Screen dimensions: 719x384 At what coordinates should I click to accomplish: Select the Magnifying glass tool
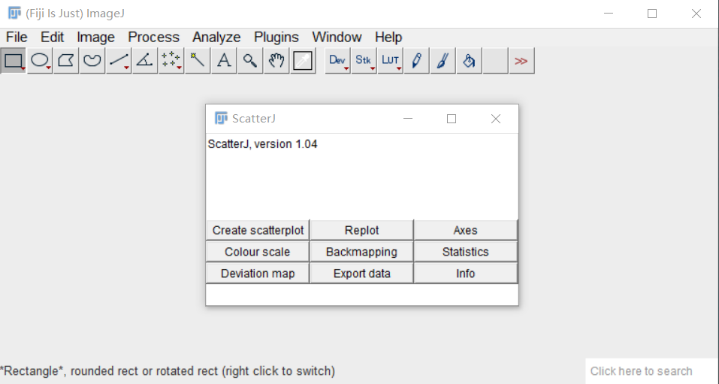[250, 61]
